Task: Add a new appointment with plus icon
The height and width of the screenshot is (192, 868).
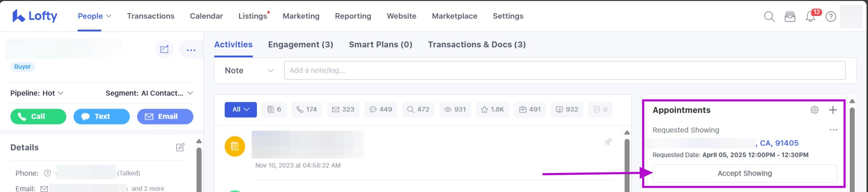Action: 833,110
